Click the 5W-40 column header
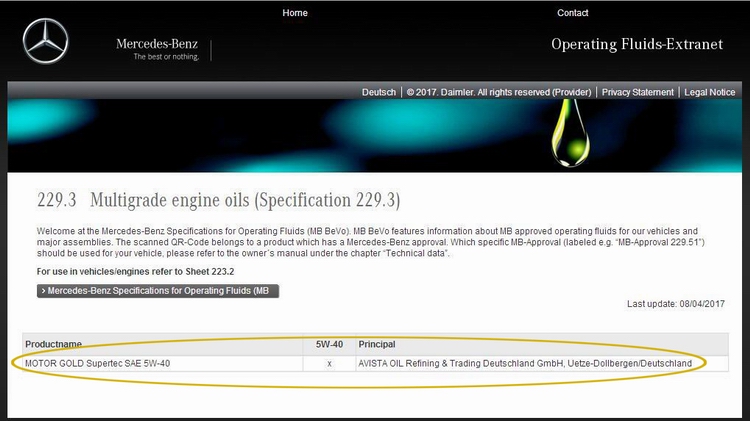The height and width of the screenshot is (421, 750). pyautogui.click(x=329, y=344)
